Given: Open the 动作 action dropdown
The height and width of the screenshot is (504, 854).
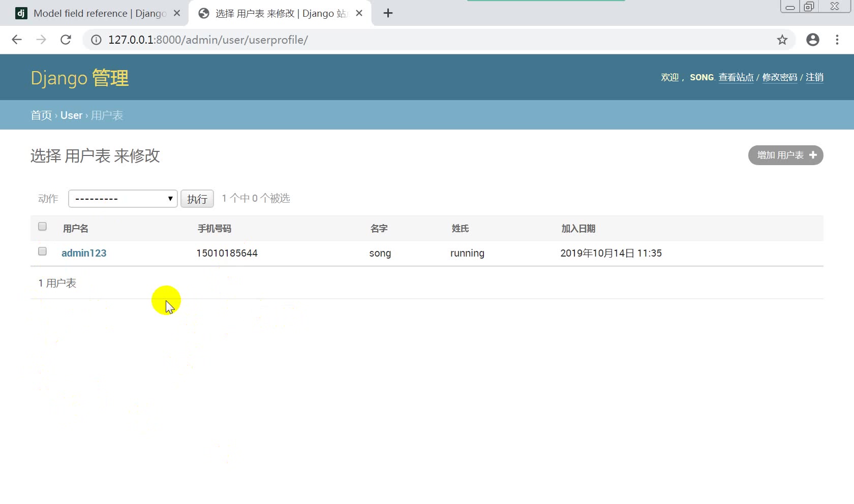Looking at the screenshot, I should click(x=123, y=199).
